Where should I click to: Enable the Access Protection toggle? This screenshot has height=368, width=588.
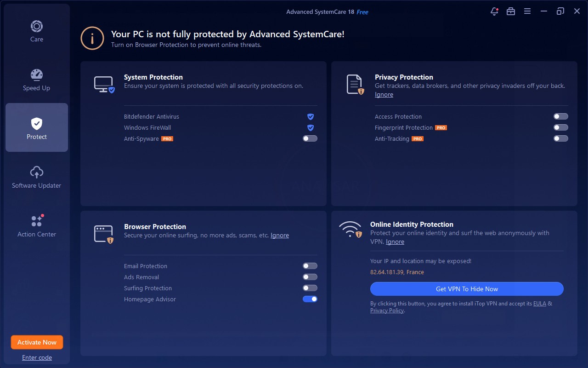(560, 117)
